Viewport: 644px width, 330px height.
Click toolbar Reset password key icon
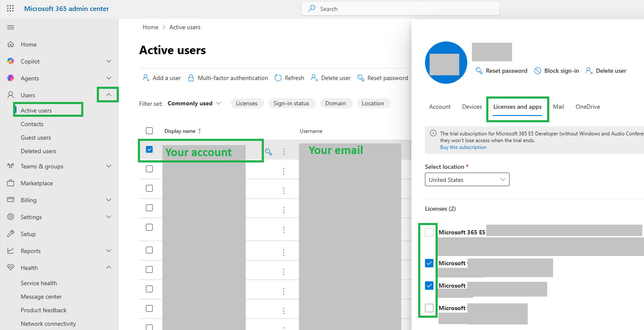[361, 78]
